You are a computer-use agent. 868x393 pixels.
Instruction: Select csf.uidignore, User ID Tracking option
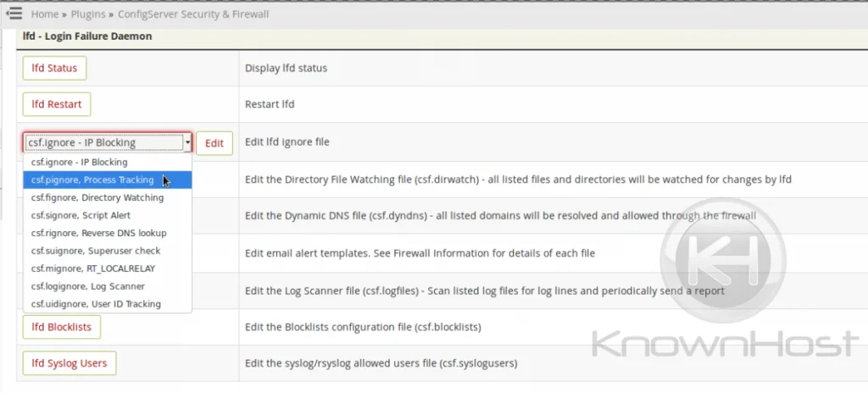(96, 304)
